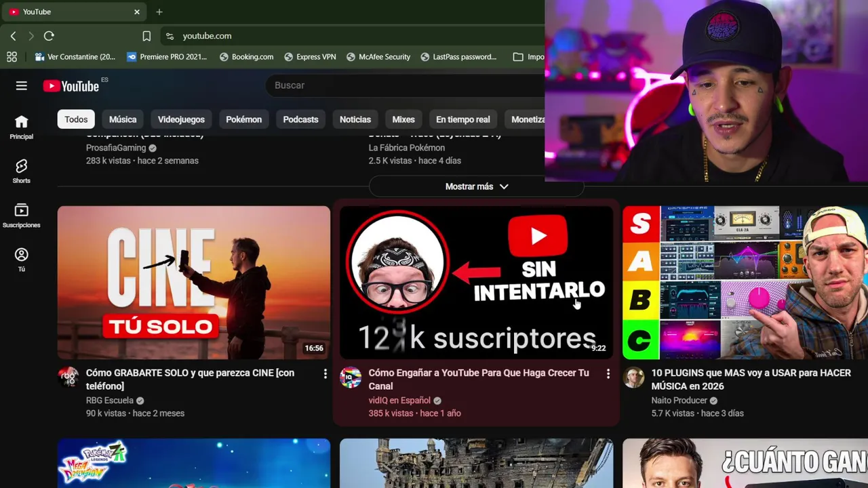The height and width of the screenshot is (488, 868).
Task: Select the En tiempo real chip
Action: [462, 119]
